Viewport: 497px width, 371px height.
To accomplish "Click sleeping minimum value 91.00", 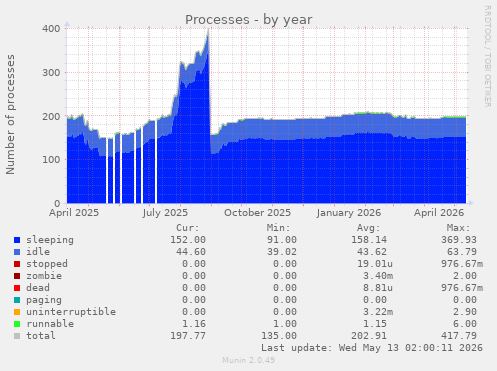I will coord(282,240).
